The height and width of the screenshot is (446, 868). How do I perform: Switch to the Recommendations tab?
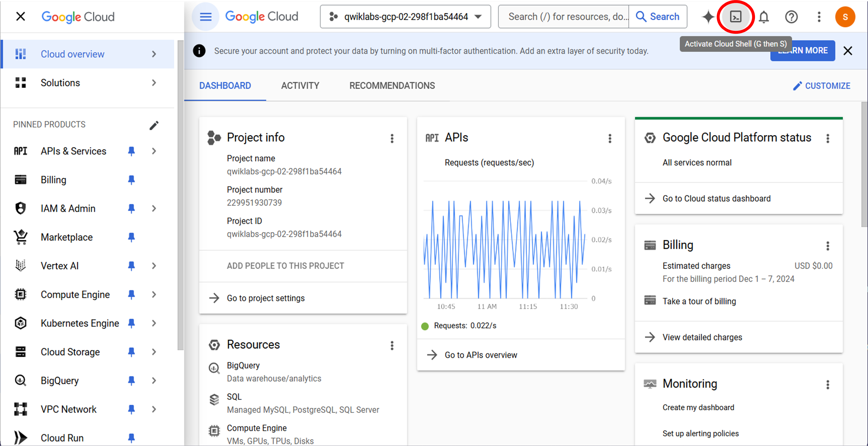(x=392, y=86)
